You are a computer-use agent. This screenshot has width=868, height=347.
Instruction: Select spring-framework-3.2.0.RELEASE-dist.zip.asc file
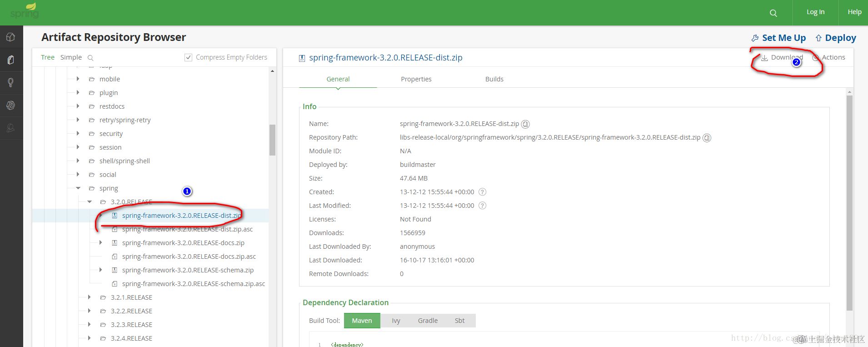187,229
